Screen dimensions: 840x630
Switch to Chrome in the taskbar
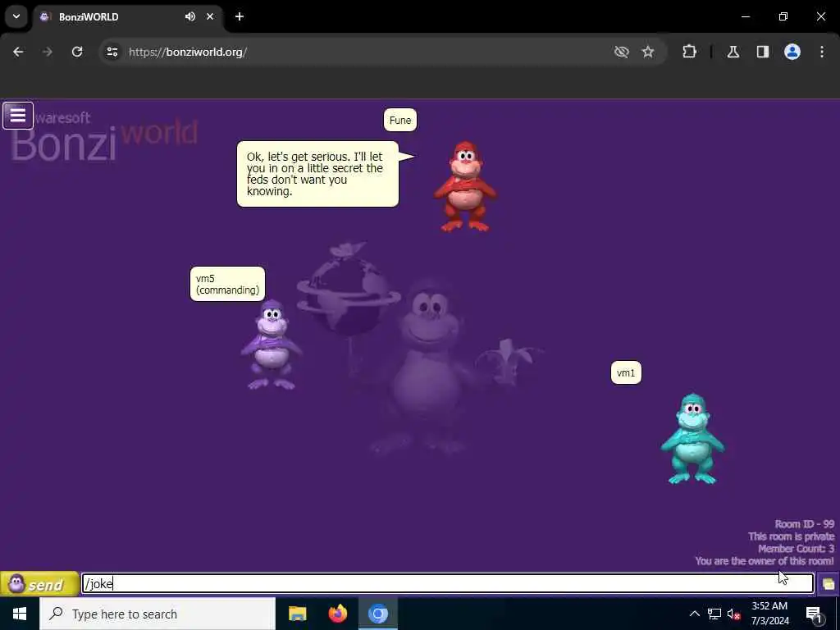pos(377,614)
